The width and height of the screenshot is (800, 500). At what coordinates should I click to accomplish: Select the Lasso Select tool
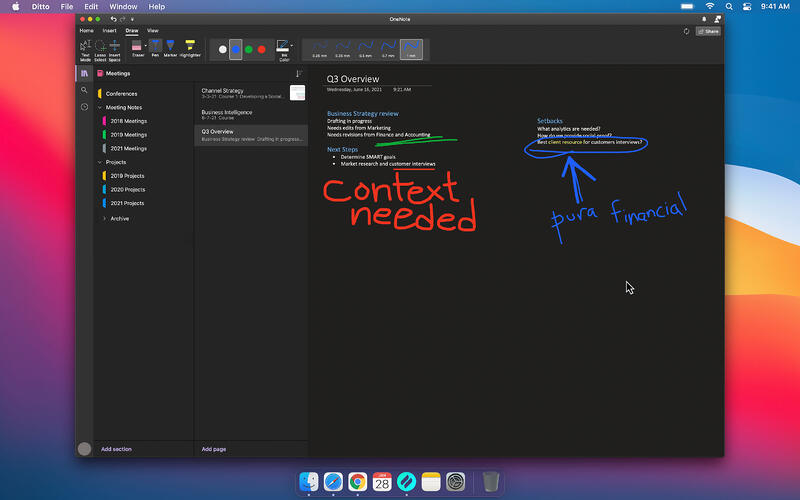[100, 51]
